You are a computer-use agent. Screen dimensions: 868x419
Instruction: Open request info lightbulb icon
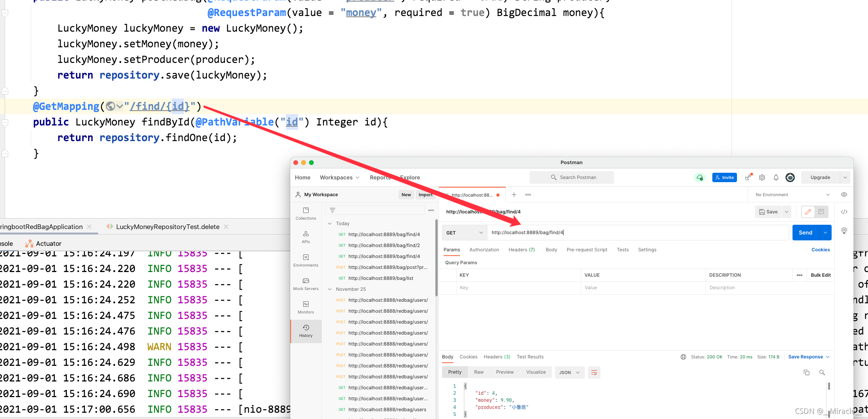tap(844, 231)
